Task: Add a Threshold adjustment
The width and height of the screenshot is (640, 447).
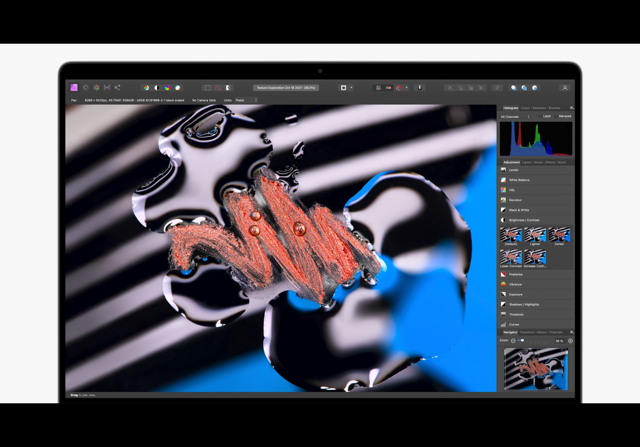Action: [x=536, y=315]
